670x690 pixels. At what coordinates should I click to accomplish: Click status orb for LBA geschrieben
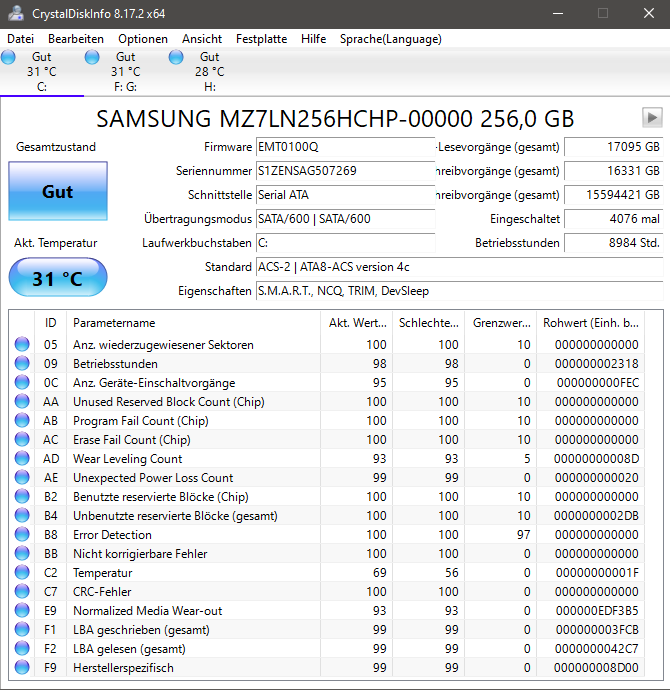click(x=22, y=629)
